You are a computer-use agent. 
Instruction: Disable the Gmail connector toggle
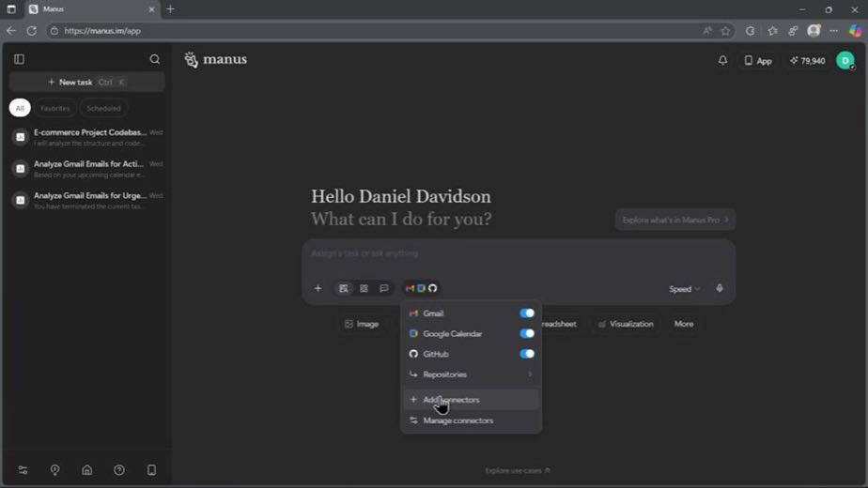pyautogui.click(x=526, y=313)
